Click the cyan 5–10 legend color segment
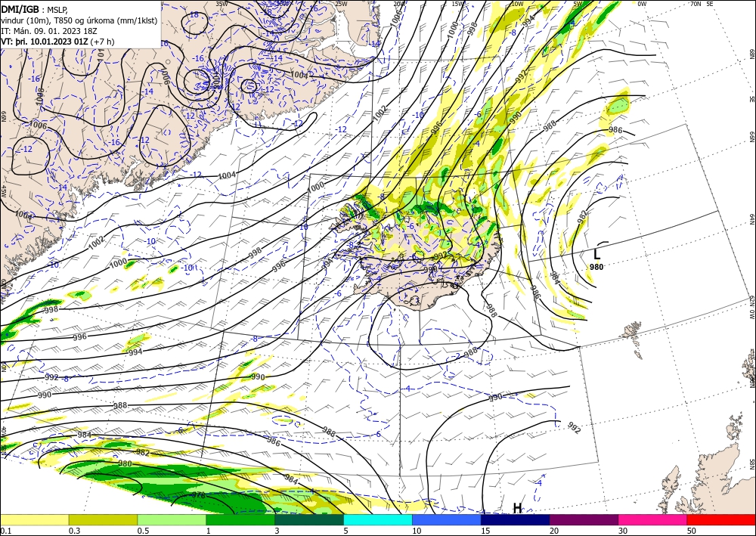The image size is (756, 536). pyautogui.click(x=378, y=519)
